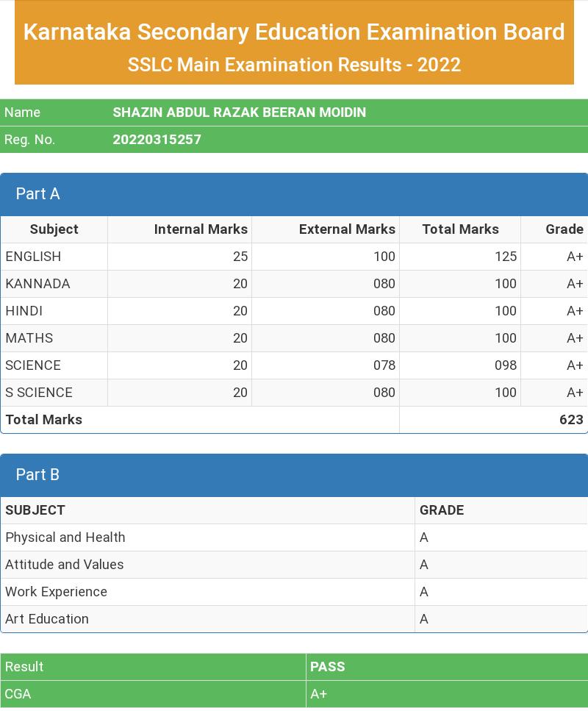This screenshot has height=711, width=588.
Task: Click MATHS external marks 080
Action: (x=384, y=338)
